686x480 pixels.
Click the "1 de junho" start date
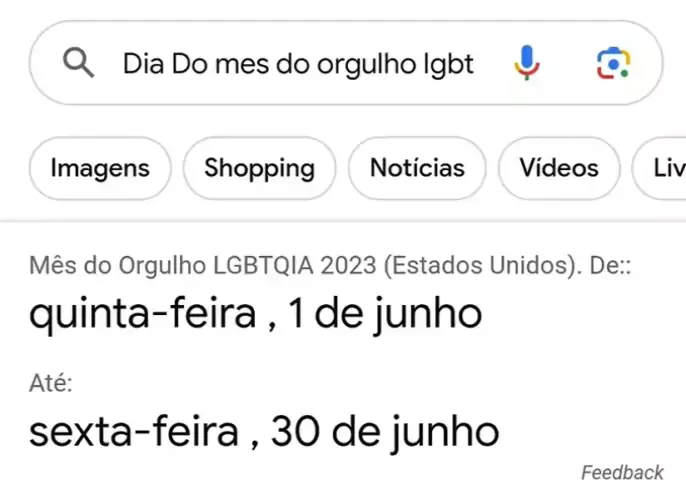point(385,314)
